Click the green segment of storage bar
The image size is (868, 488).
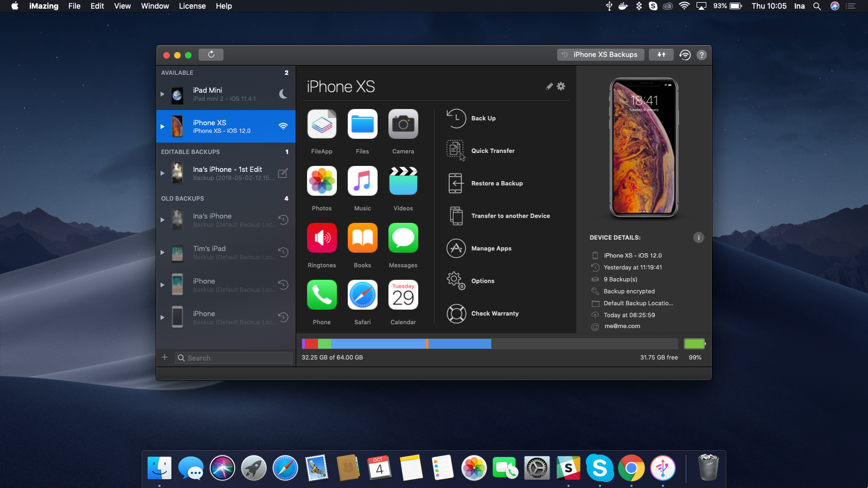[x=324, y=343]
